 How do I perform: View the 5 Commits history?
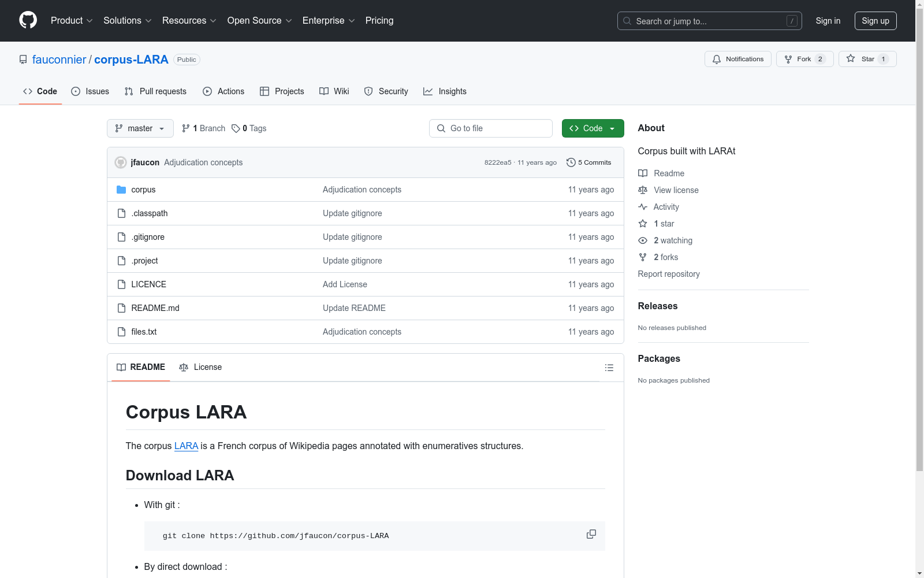click(589, 162)
